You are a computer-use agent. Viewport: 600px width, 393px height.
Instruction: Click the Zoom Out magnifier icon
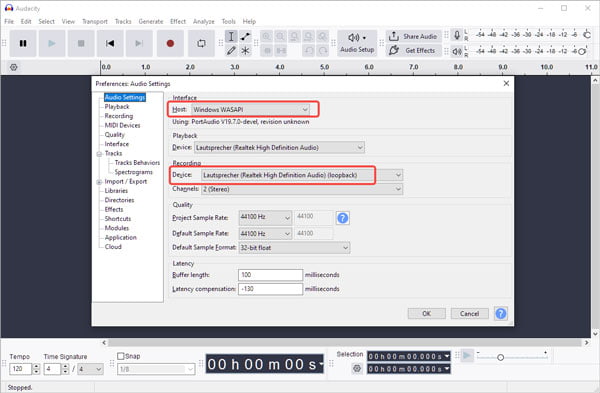click(280, 37)
